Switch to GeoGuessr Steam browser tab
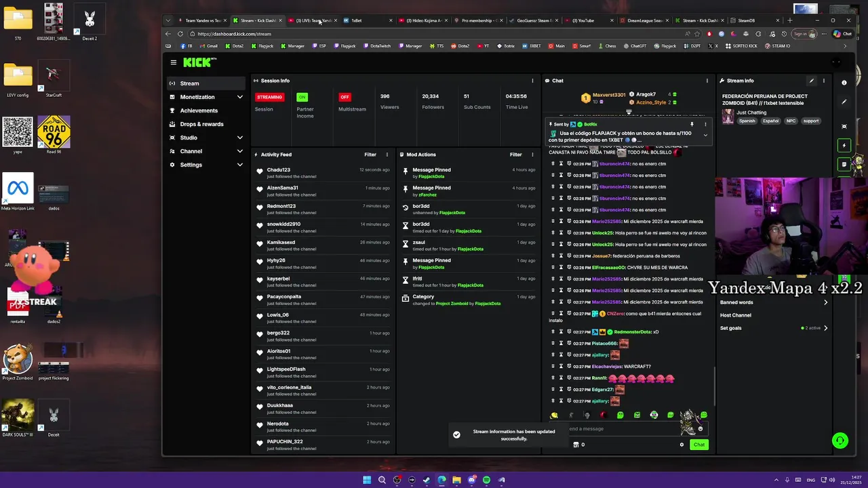This screenshot has height=488, width=868. [532, 20]
